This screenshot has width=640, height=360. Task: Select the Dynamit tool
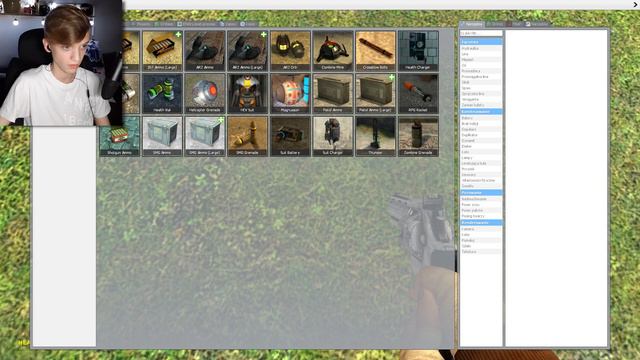[x=481, y=141]
